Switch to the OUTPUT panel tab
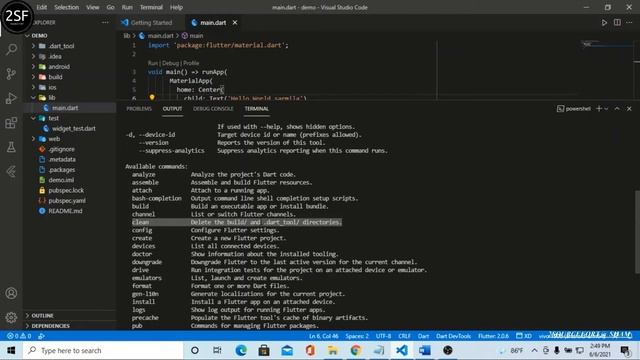The image size is (640, 360). [x=172, y=109]
